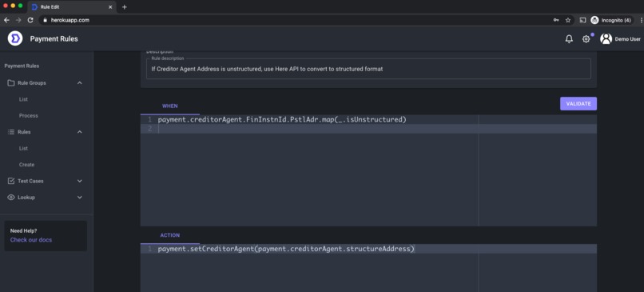The image size is (644, 292).
Task: Open the Chrome three-dot menu
Action: pos(641,20)
